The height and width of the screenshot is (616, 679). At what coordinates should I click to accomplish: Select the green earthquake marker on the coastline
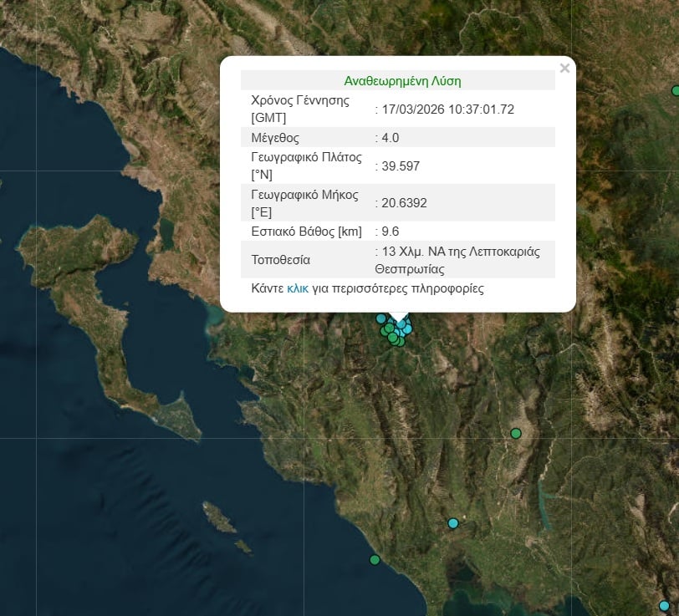375,559
